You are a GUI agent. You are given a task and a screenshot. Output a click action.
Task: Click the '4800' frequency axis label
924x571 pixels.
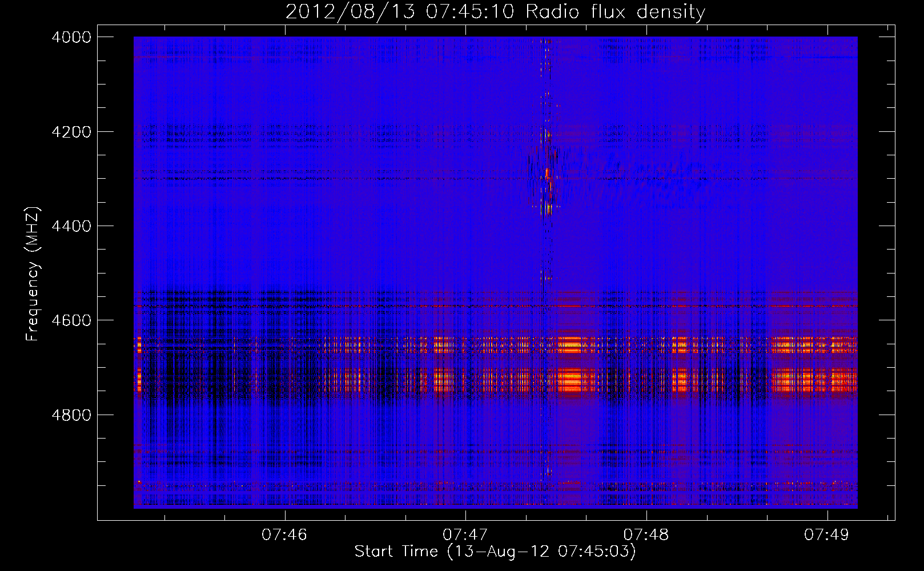[71, 415]
